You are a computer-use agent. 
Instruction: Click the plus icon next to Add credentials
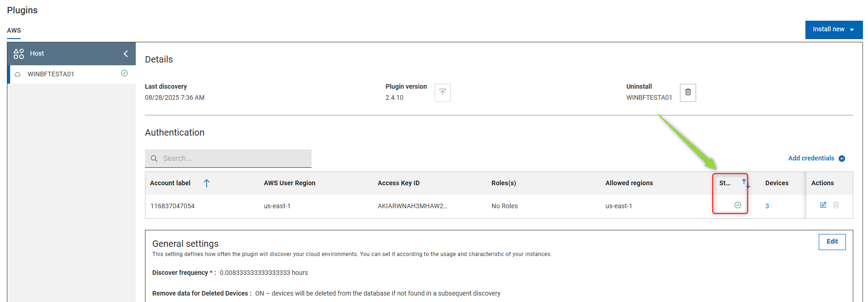[x=842, y=159]
